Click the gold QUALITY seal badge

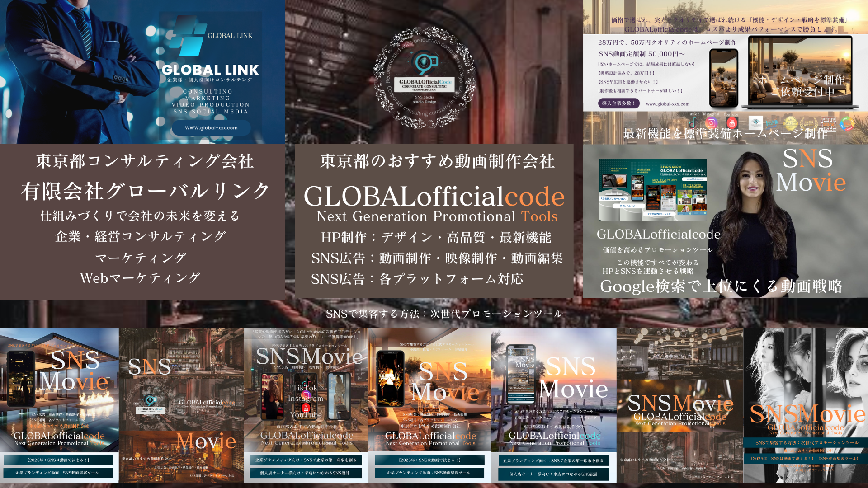pos(791,123)
